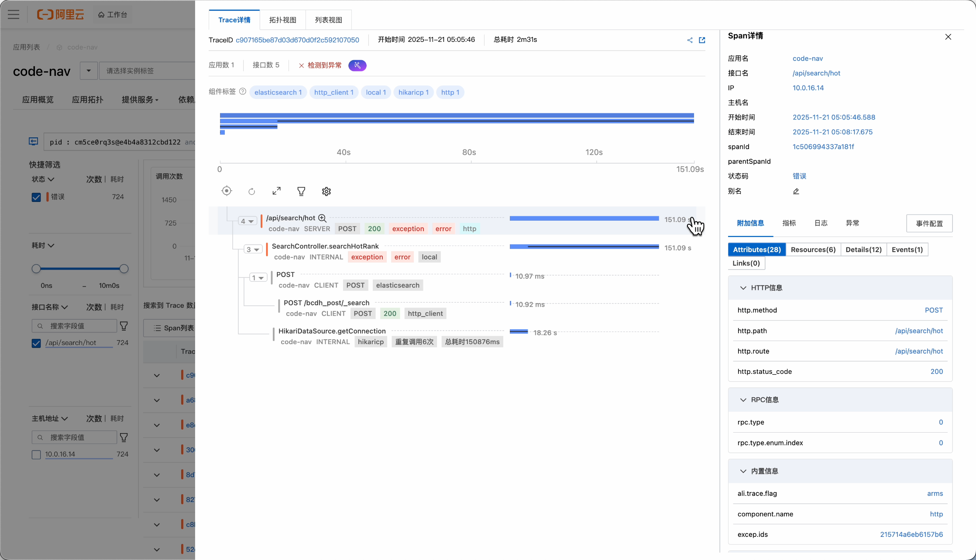This screenshot has height=560, width=976.
Task: Uncheck the 错误 status checkbox
Action: (36, 197)
